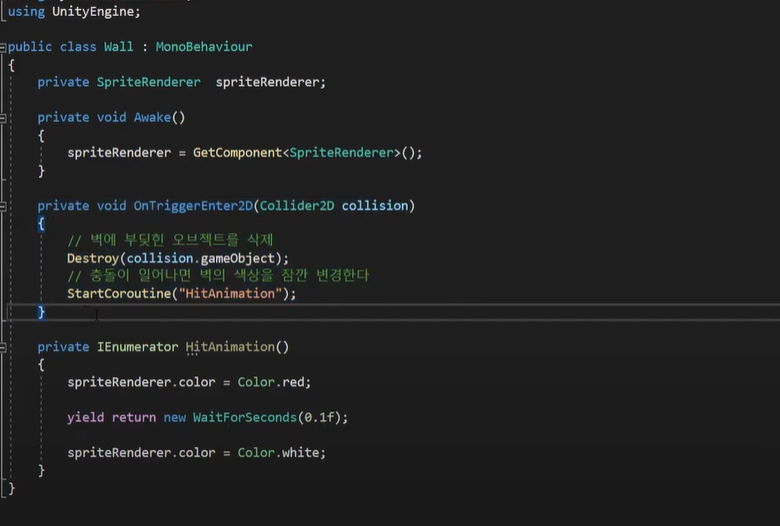Click the Awake method name
The image size is (780, 526).
click(152, 117)
